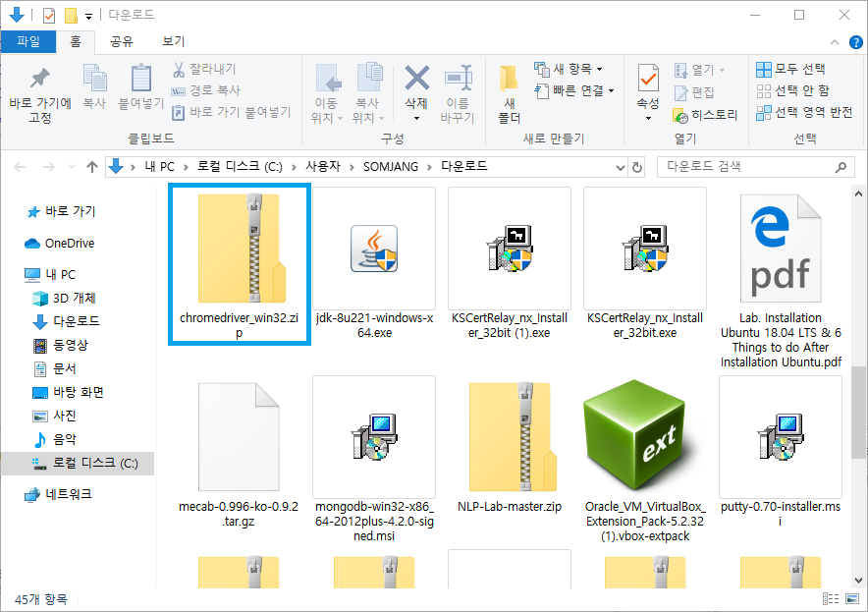Click Rename (이름 바꾸기) icon
868x612 pixels.
point(458,78)
